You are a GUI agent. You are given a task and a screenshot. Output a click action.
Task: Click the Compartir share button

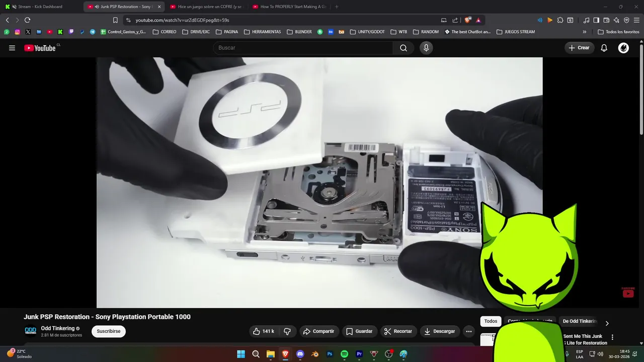(x=318, y=331)
